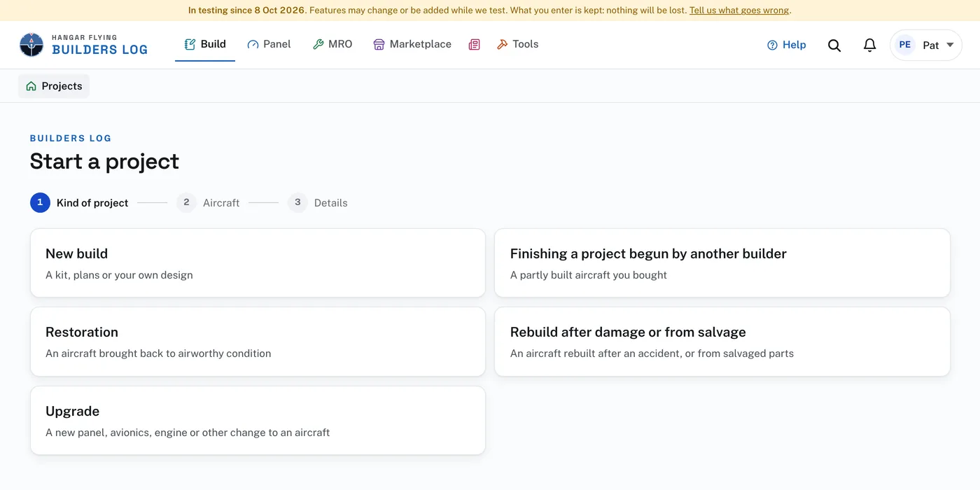This screenshot has width=980, height=490.
Task: Expand the Pat account menu arrow
Action: [950, 45]
